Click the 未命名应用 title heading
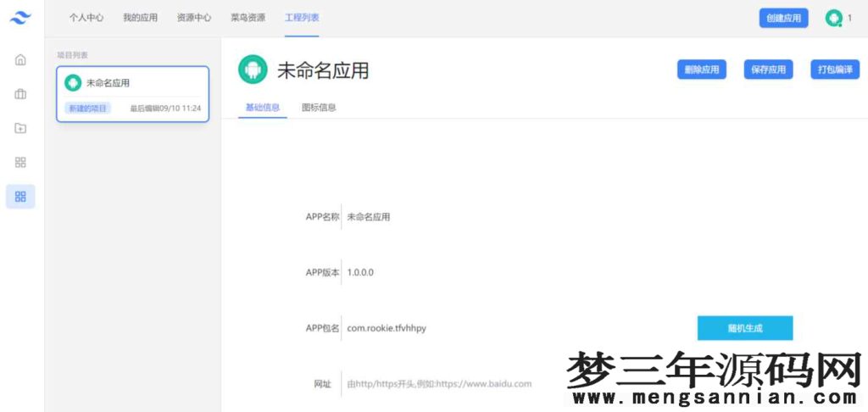Viewport: 868px width, 412px height. [323, 70]
